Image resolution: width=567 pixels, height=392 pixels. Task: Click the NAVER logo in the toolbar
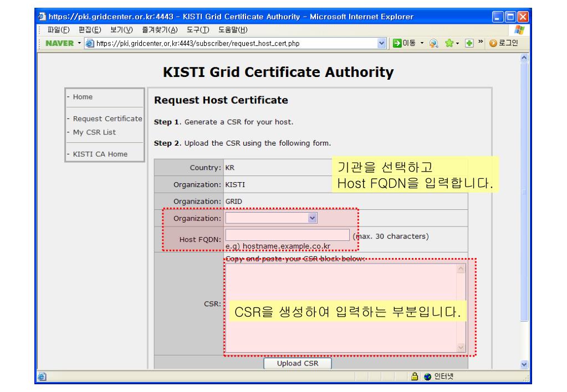pyautogui.click(x=60, y=43)
